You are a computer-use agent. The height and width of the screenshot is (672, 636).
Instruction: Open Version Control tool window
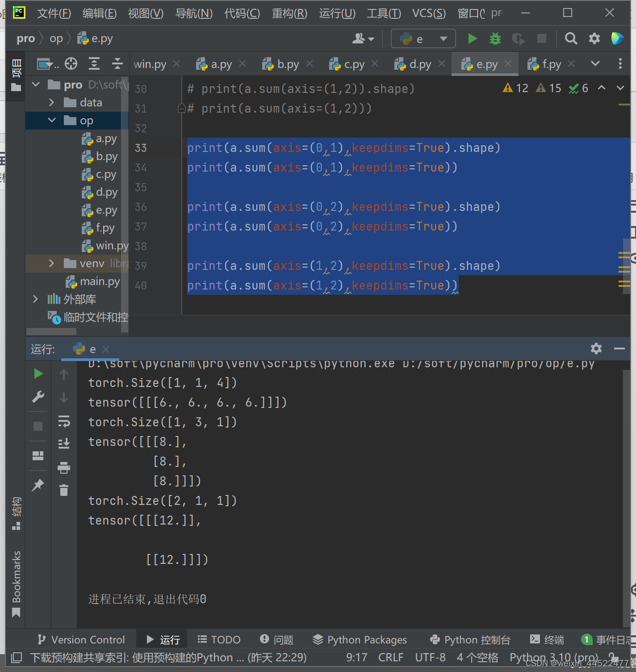point(81,640)
